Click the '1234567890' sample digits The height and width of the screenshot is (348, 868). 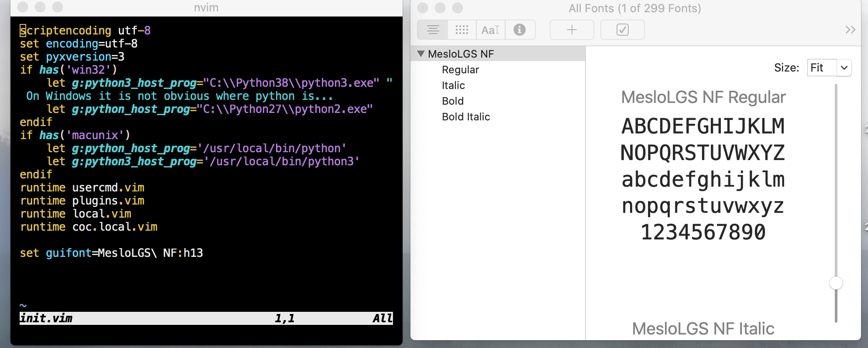(703, 232)
